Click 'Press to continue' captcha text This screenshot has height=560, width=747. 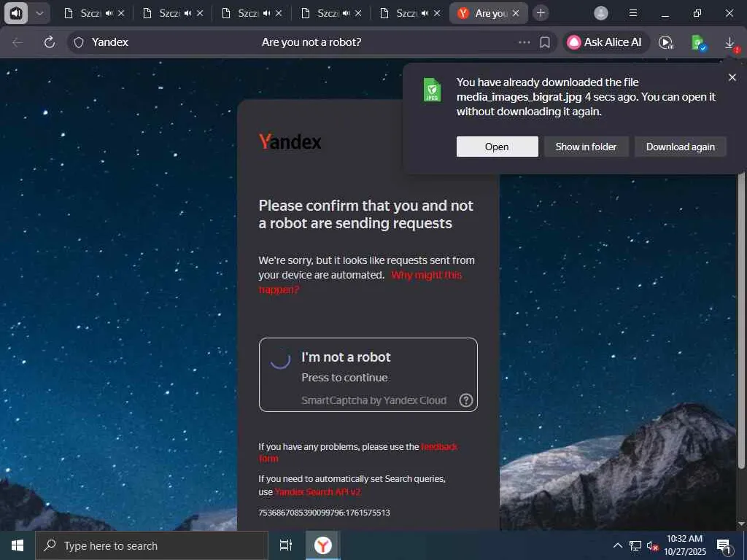(344, 378)
